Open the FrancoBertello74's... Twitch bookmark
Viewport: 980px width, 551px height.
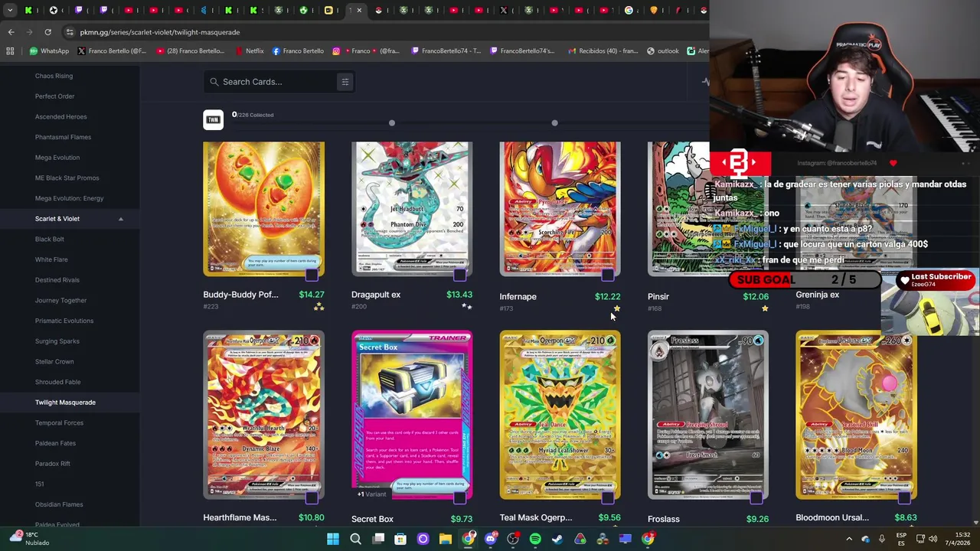pos(521,51)
